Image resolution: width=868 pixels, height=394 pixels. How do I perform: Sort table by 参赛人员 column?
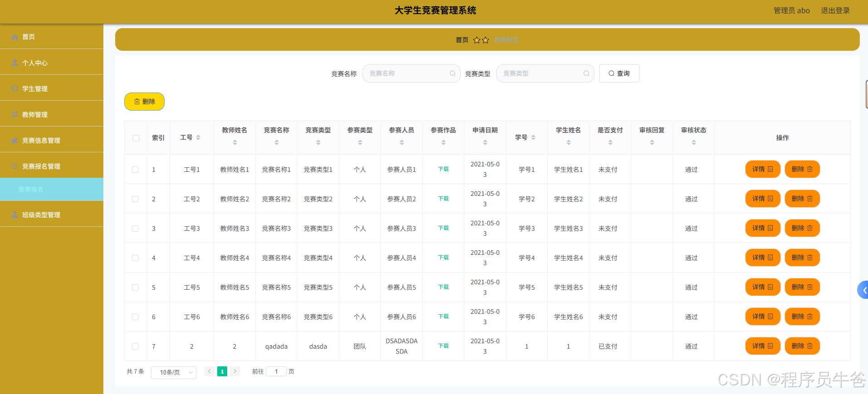point(402,142)
